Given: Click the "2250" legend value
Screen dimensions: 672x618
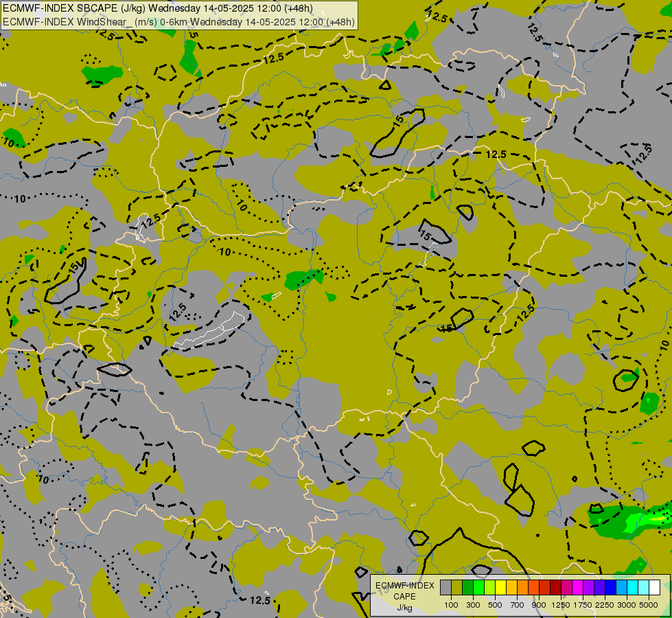Looking at the screenshot, I should [x=605, y=605].
